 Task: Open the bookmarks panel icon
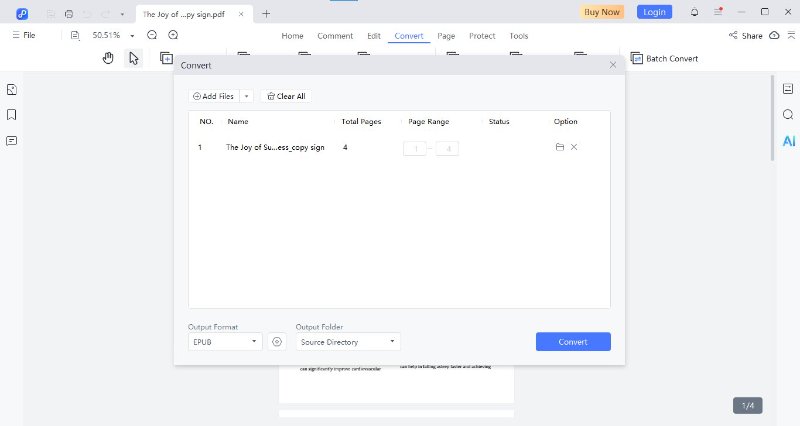click(x=12, y=115)
